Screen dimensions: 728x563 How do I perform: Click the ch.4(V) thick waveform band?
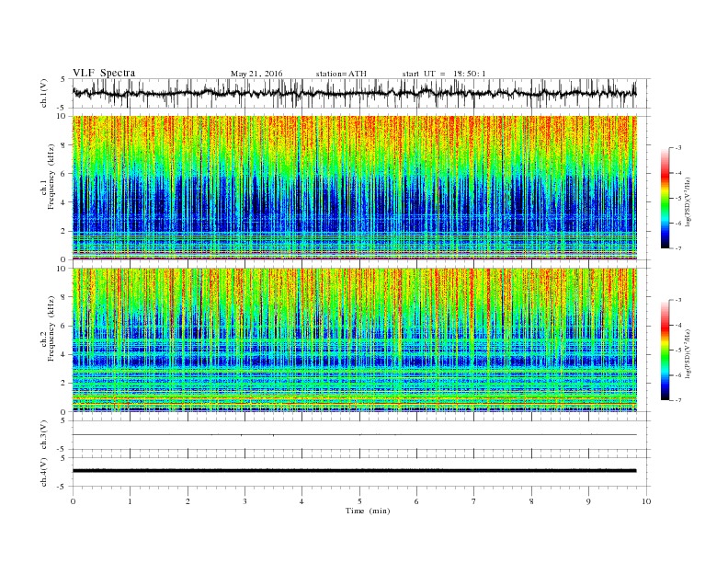[x=355, y=471]
